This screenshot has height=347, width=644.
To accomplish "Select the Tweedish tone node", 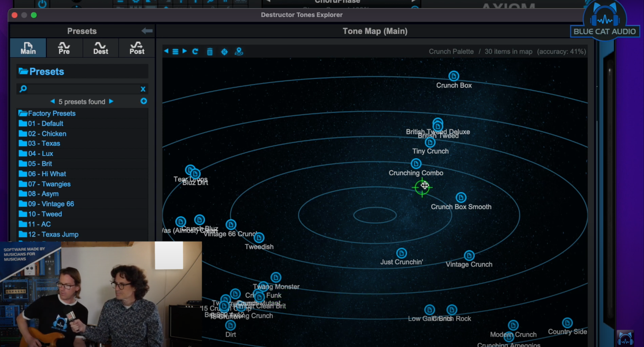I will coord(259,238).
